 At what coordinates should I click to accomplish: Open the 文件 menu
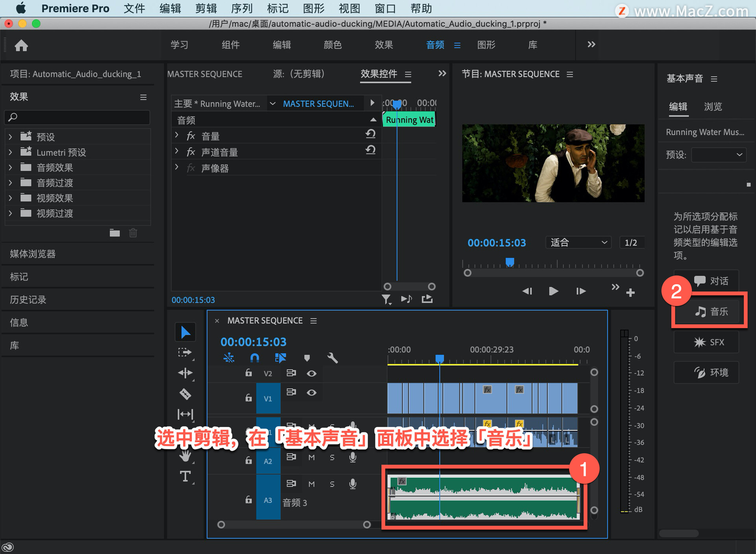click(134, 8)
